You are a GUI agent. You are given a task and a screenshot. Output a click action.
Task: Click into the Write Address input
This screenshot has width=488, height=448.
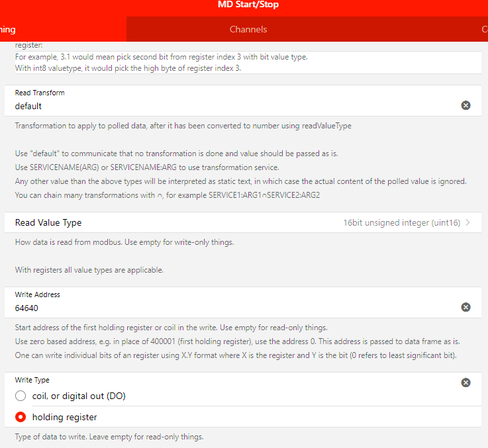pos(236,308)
